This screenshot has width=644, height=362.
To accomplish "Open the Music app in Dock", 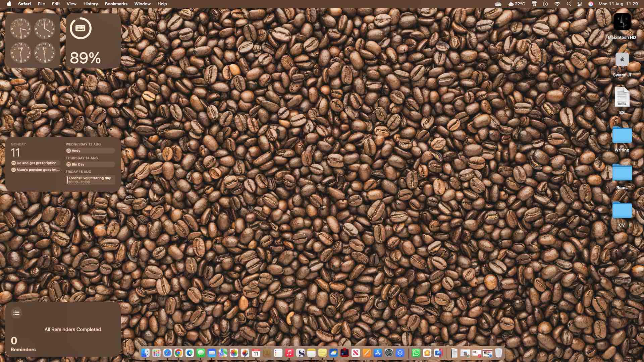I will pyautogui.click(x=289, y=353).
